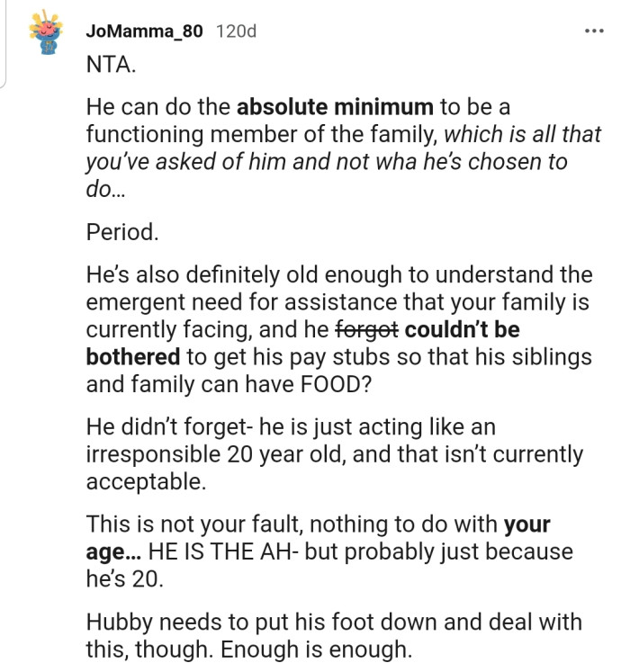Image resolution: width=630 pixels, height=672 pixels.
Task: Click the bold "your" before "age…"
Action: pos(526,523)
